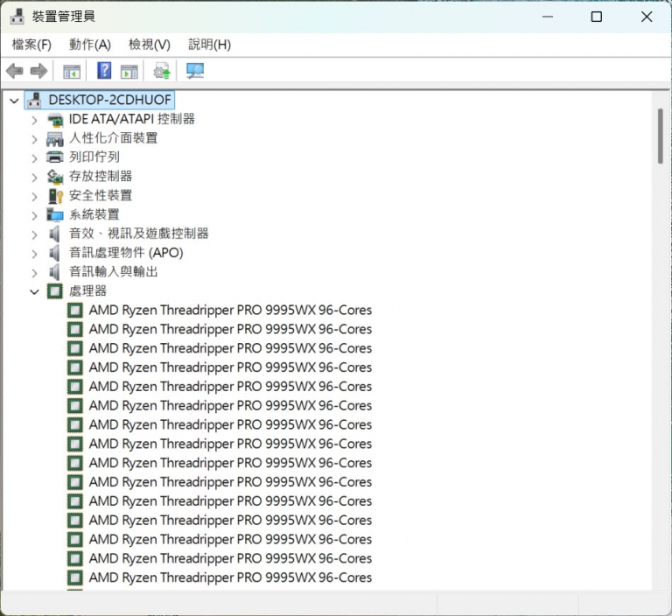672x616 pixels.
Task: Open the 檢視(V) menu
Action: pos(149,45)
